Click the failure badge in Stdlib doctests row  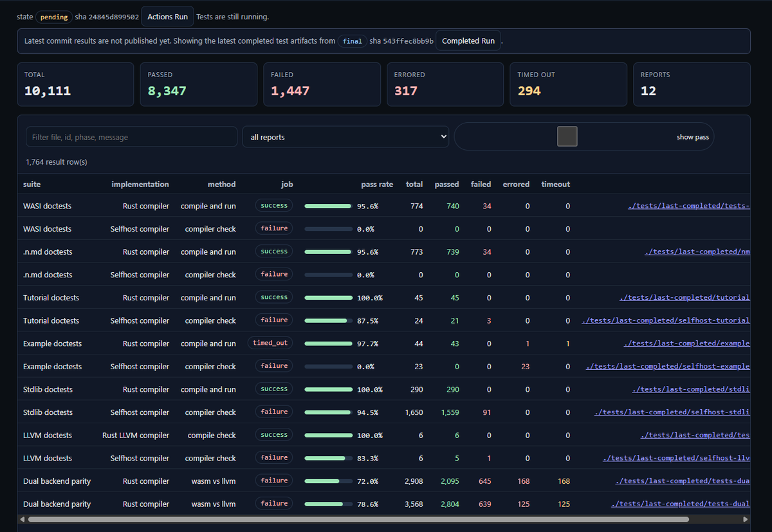274,412
